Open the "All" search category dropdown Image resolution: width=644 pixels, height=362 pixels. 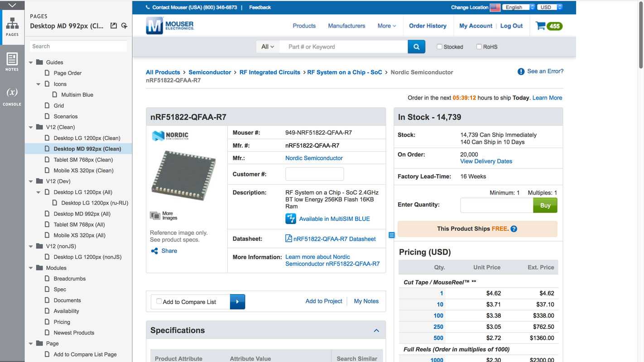coord(267,47)
